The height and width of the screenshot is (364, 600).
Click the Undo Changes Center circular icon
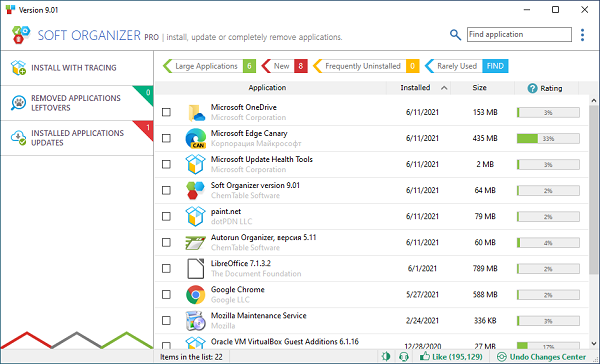click(501, 357)
